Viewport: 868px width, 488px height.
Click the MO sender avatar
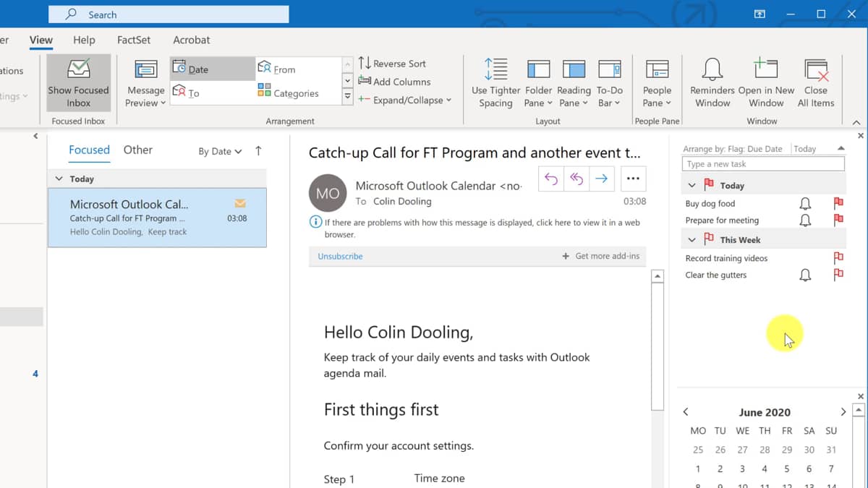(x=328, y=193)
